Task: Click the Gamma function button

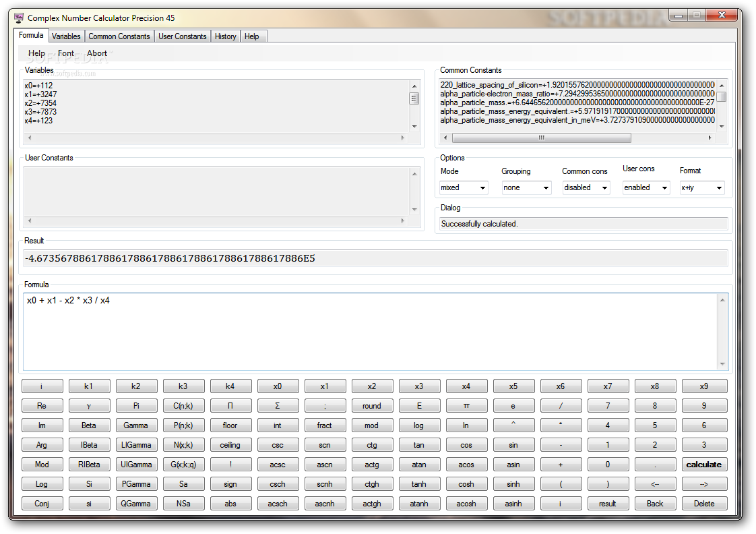Action: click(135, 425)
